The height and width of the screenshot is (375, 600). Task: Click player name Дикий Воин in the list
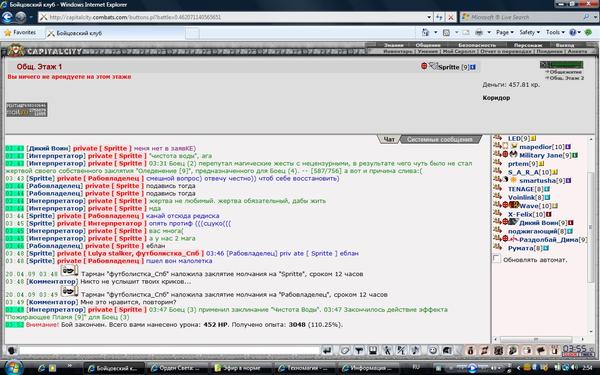[539, 223]
